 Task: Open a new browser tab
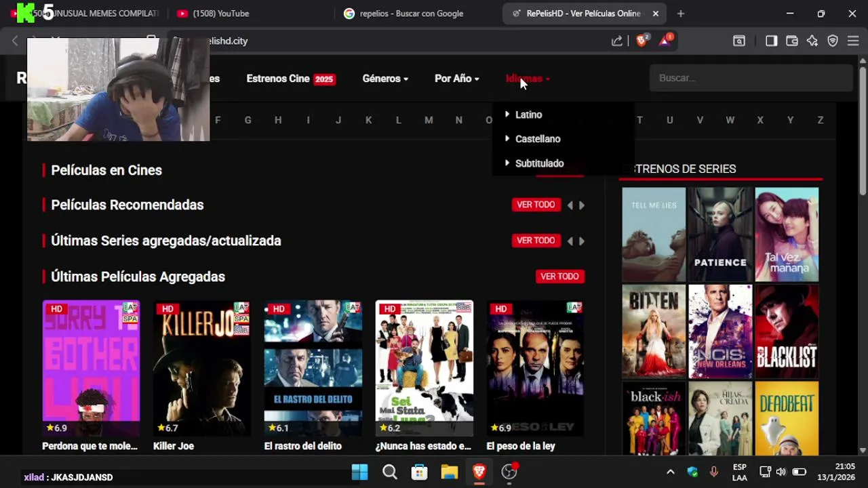681,14
